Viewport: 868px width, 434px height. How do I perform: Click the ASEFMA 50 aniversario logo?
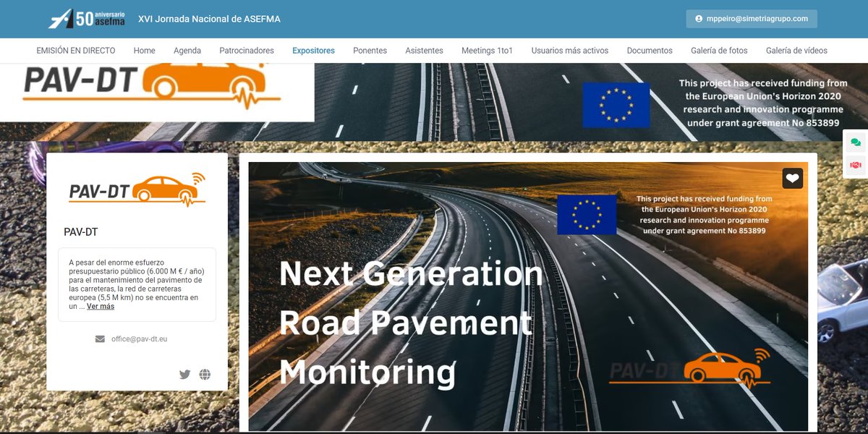pos(87,18)
